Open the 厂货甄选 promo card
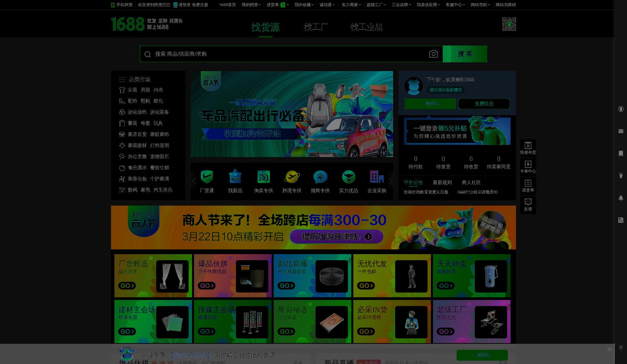The width and height of the screenshot is (627, 364). tap(153, 276)
